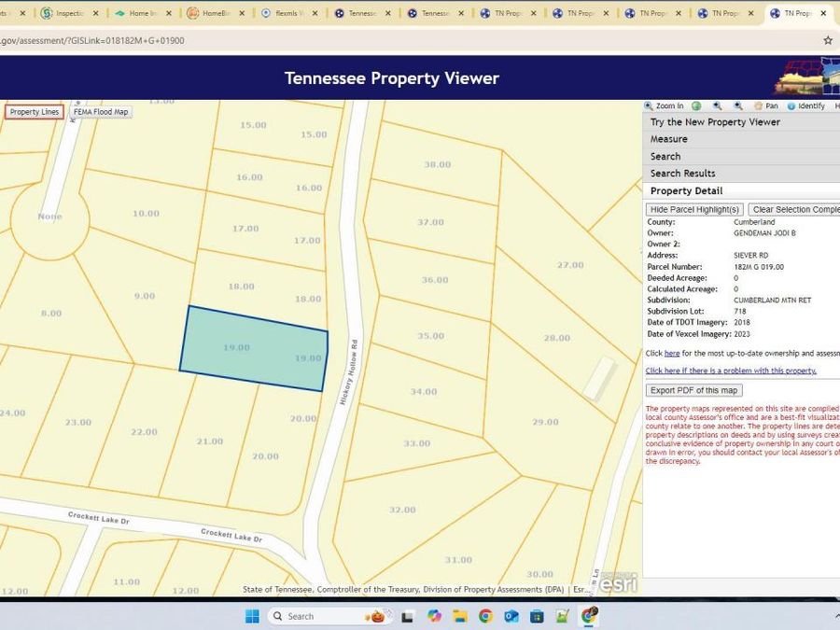Open Chrome from the taskbar
This screenshot has width=840, height=630.
point(484,616)
